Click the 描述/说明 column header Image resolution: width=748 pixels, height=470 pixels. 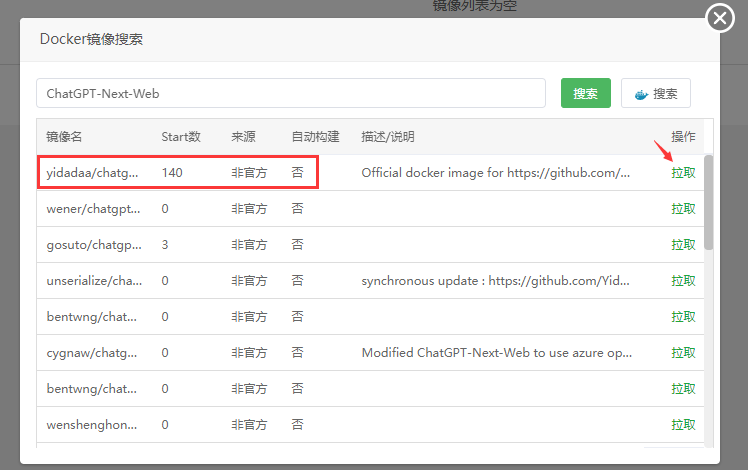388,137
